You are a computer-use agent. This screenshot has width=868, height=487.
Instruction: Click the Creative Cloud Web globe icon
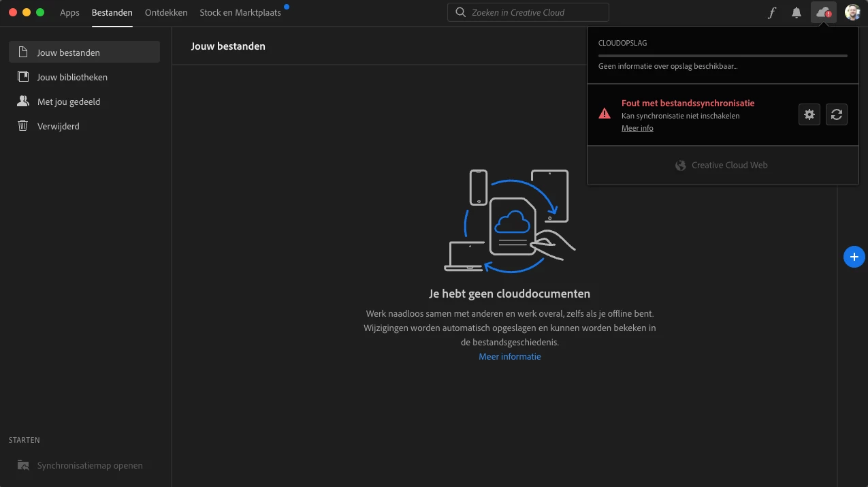[680, 165]
